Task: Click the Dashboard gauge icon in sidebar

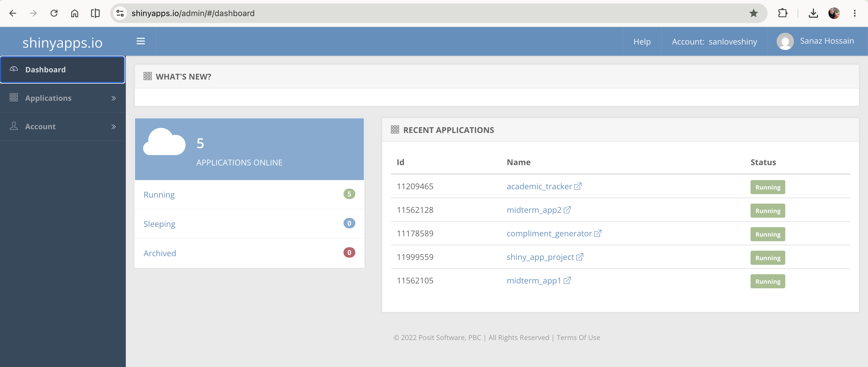Action: click(x=14, y=69)
